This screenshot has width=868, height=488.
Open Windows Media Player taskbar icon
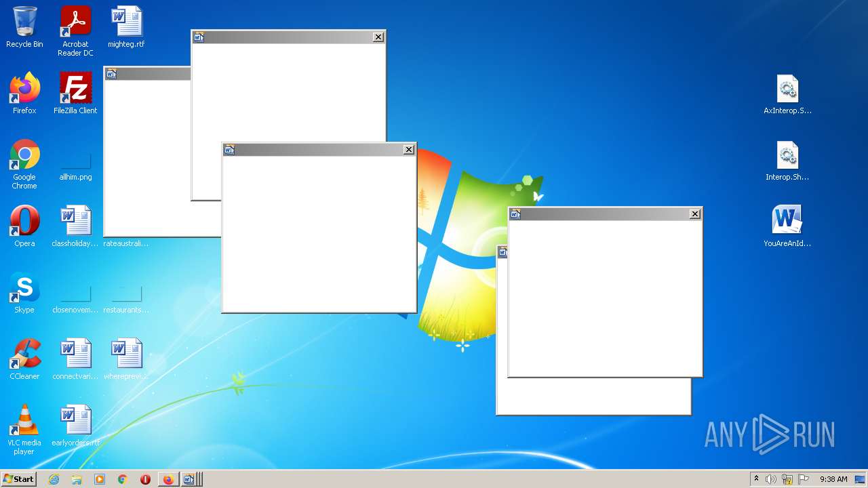100,479
